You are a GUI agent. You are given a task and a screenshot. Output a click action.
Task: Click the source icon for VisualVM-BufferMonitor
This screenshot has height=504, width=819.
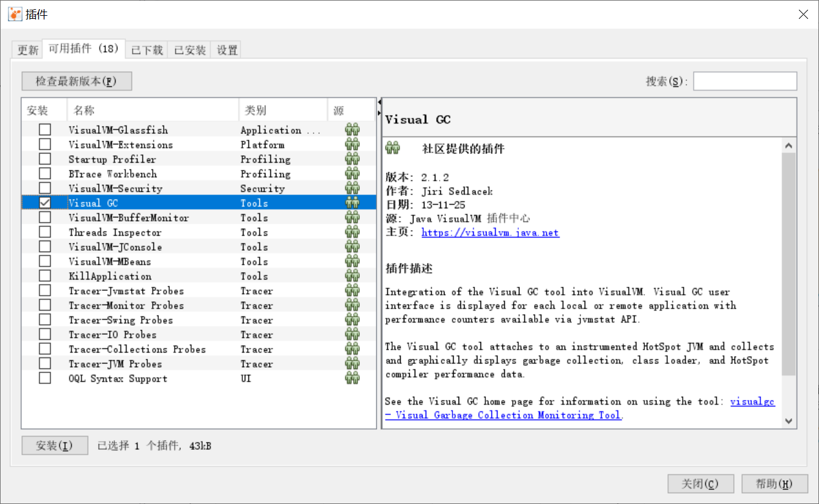point(352,217)
